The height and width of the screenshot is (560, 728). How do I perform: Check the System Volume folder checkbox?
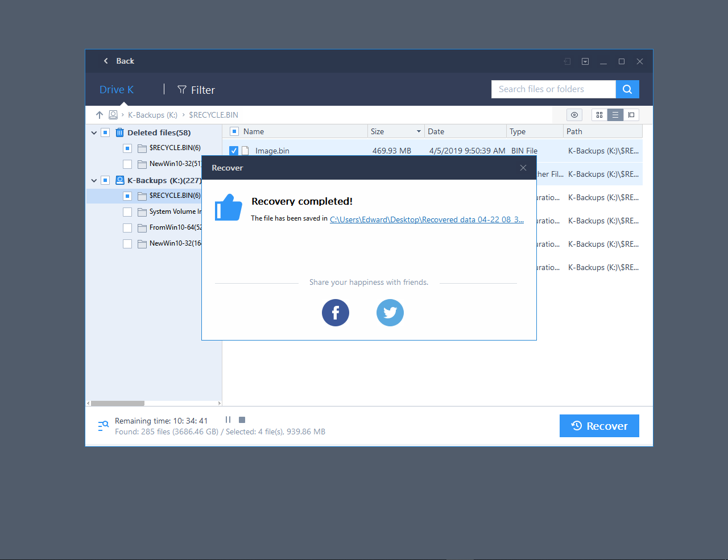[127, 211]
